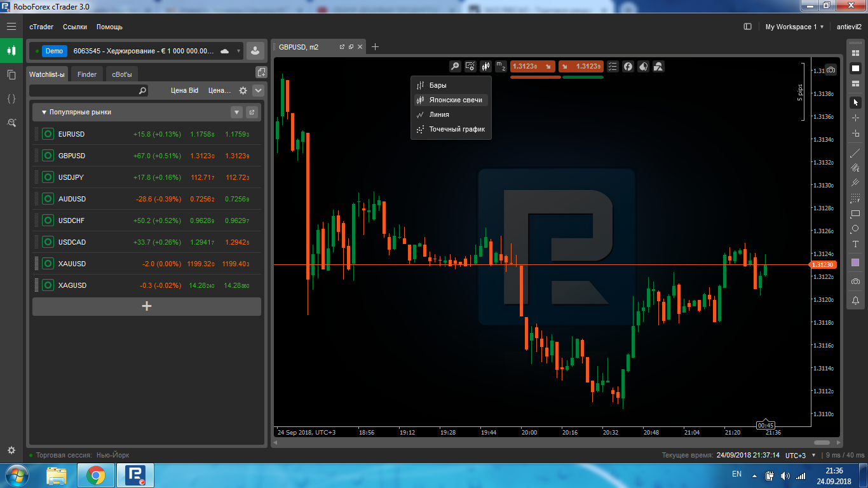Open Популярные рынки options arrow
This screenshot has height=488, width=868.
click(237, 112)
